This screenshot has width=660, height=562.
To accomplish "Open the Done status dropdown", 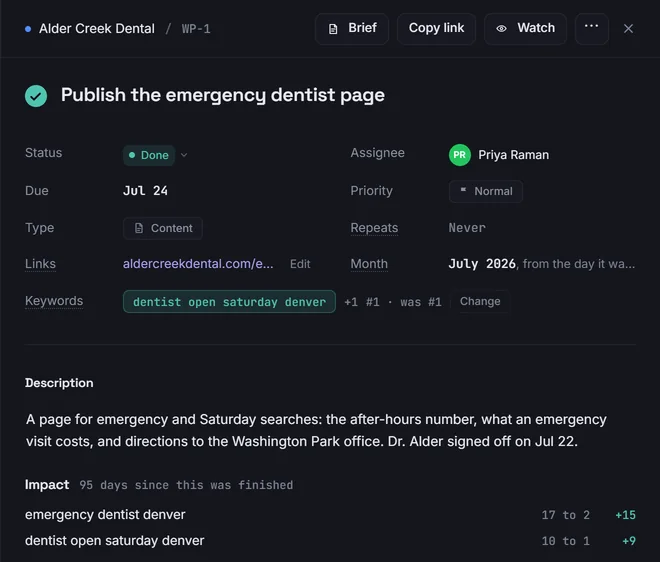I will 149,155.
